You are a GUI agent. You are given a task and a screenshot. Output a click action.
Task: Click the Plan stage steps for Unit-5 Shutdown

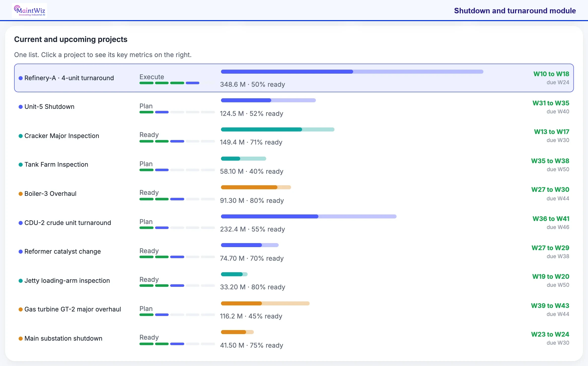click(177, 112)
